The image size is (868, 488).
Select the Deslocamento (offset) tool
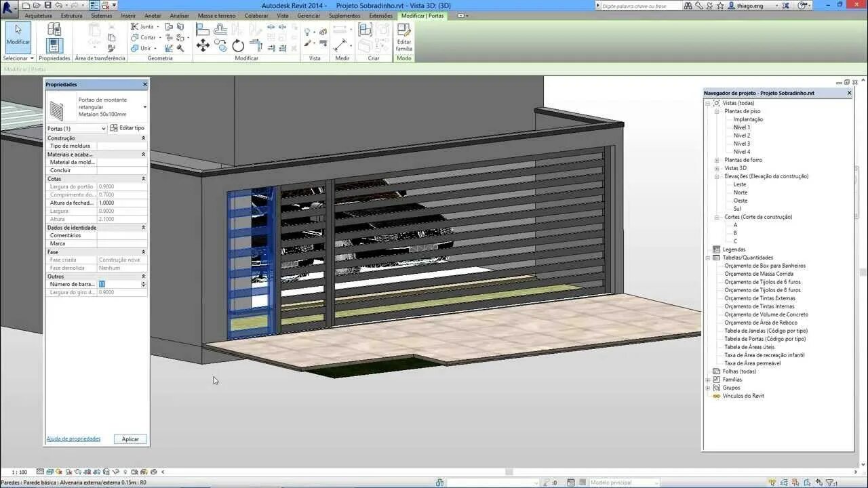220,29
